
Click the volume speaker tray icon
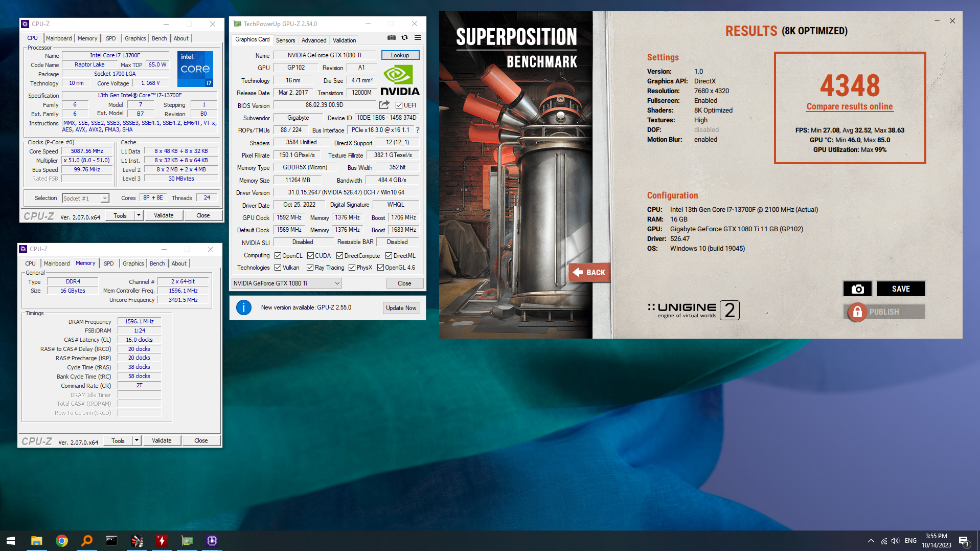(x=895, y=541)
